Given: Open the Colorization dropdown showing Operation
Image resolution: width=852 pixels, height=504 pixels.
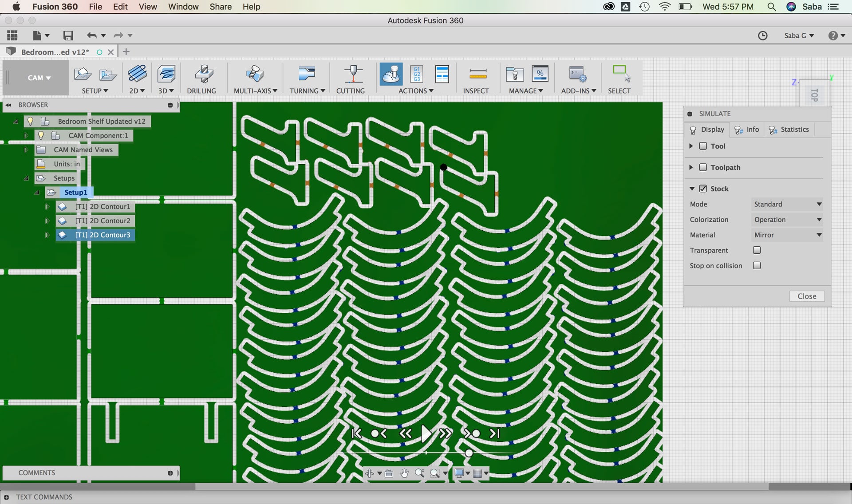Looking at the screenshot, I should 787,220.
